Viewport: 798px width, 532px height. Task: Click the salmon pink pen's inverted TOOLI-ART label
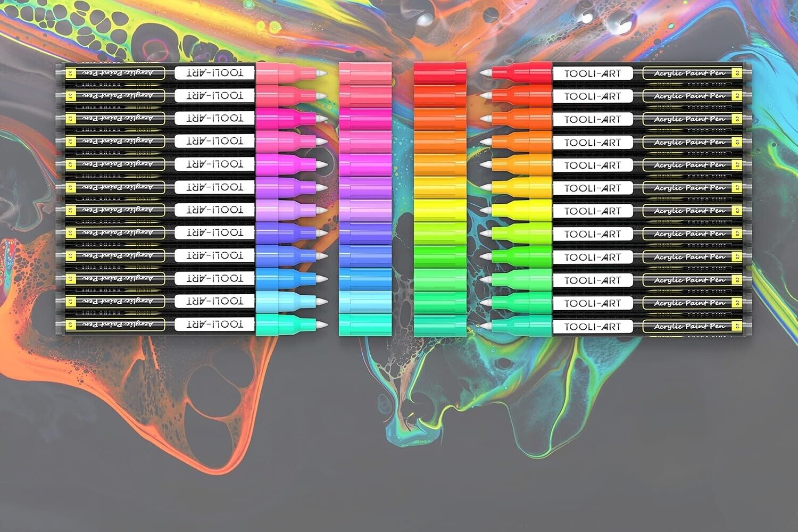tap(215, 72)
